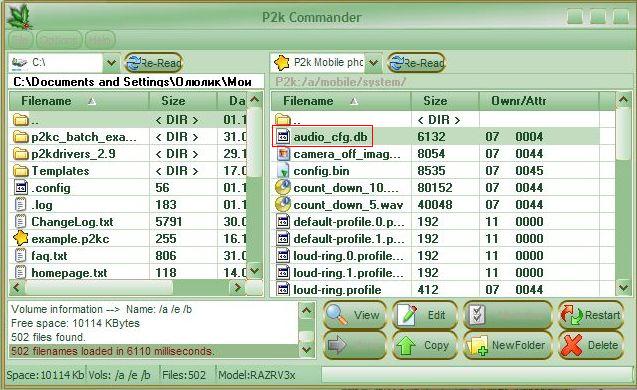Click the local panel scrollbar up arrow
The image size is (637, 390).
coord(255,100)
